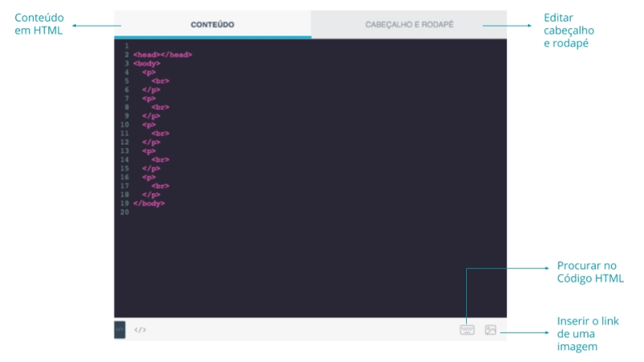Image resolution: width=644 pixels, height=362 pixels.
Task: Click the closing p tag on line 6
Action: [x=151, y=89]
